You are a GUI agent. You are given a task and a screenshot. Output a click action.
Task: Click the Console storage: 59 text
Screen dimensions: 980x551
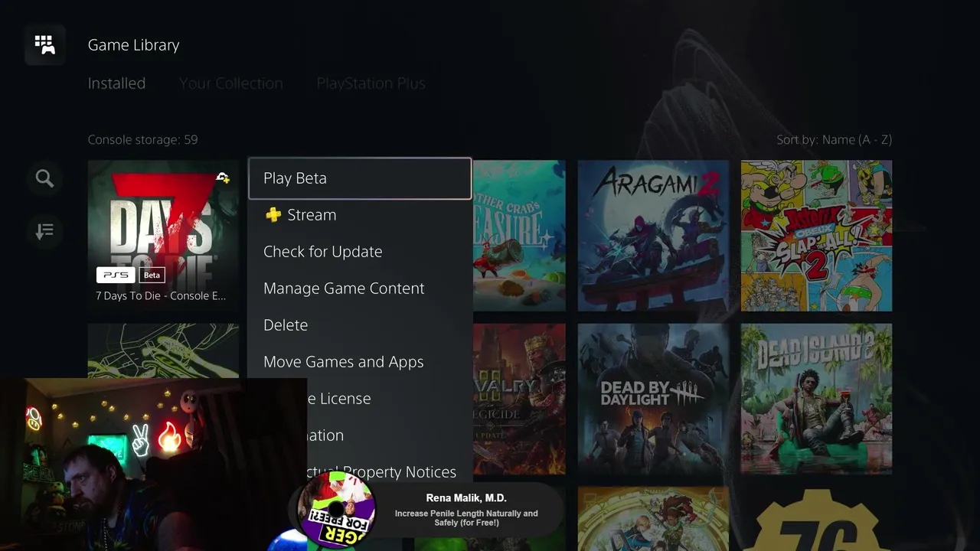(x=142, y=139)
